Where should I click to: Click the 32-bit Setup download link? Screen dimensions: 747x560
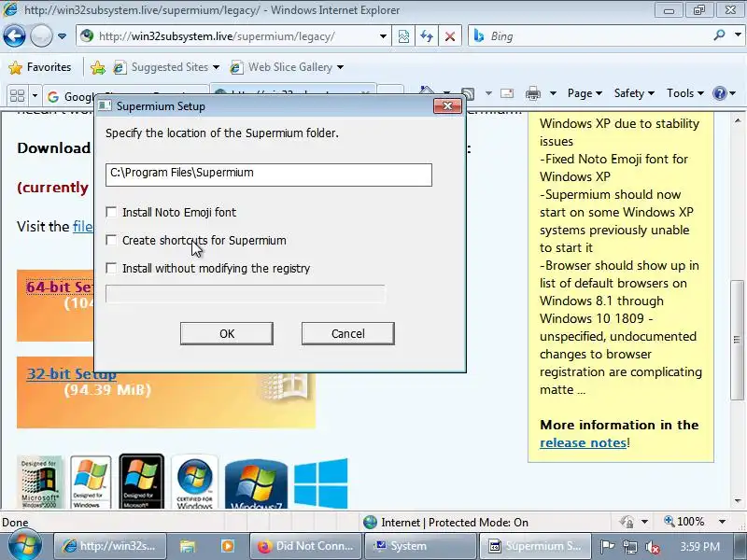72,374
